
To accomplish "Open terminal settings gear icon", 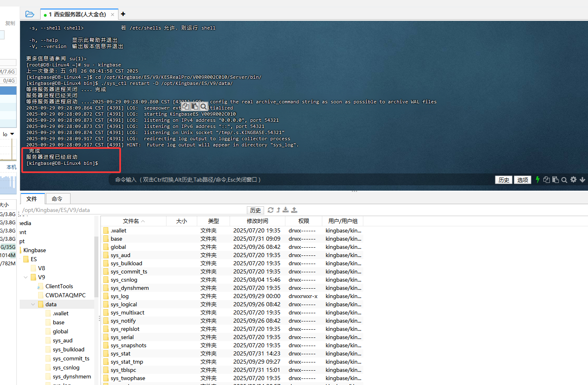I will [x=573, y=180].
